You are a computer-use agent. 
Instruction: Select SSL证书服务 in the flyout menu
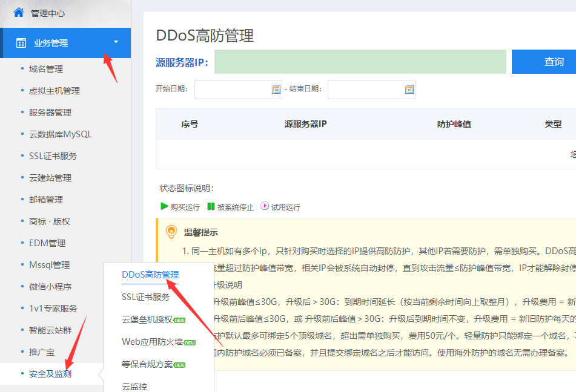pyautogui.click(x=145, y=297)
